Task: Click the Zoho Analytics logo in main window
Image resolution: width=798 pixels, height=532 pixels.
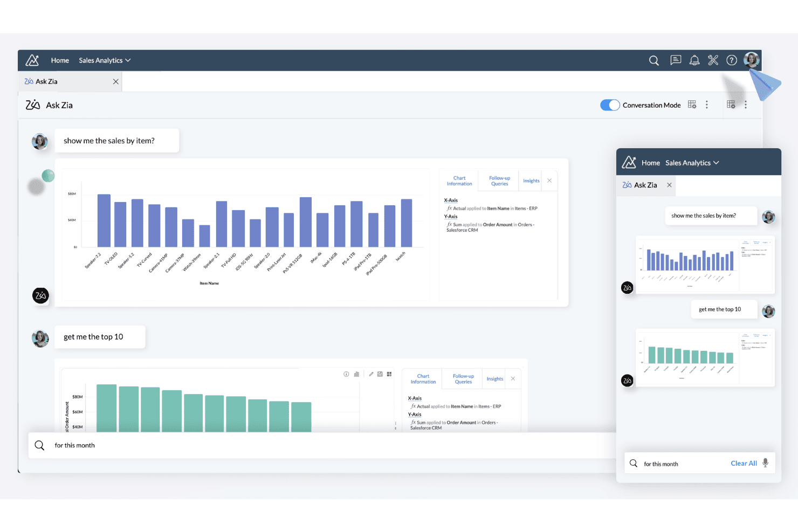Action: point(32,60)
